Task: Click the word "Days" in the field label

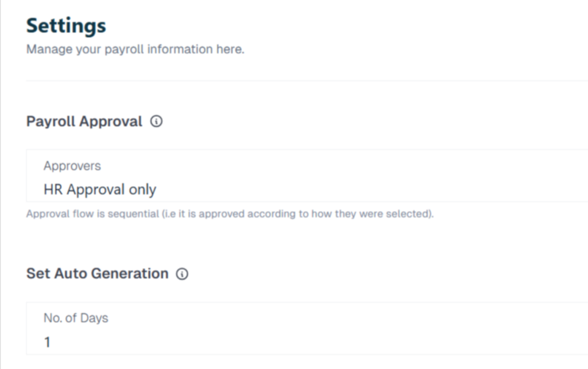Action: 95,318
